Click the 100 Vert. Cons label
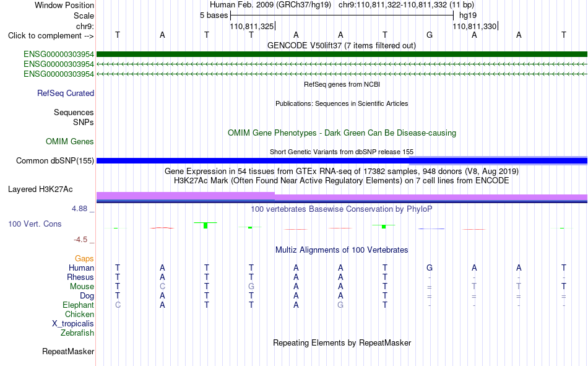The height and width of the screenshot is (366, 588). [35, 224]
